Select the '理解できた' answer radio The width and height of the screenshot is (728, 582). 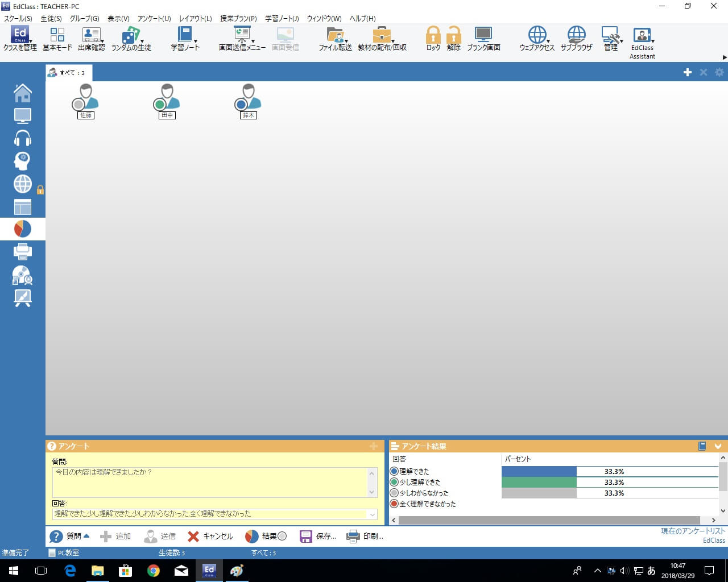[394, 471]
